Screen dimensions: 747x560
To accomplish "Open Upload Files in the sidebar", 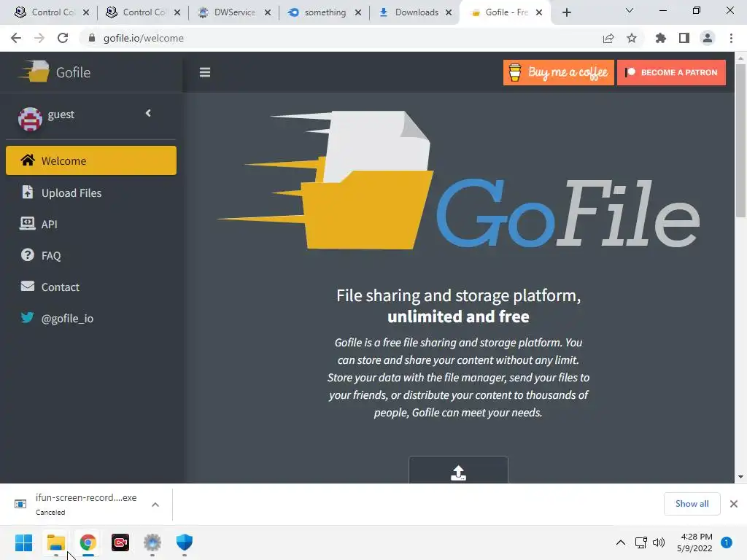I will click(91, 192).
